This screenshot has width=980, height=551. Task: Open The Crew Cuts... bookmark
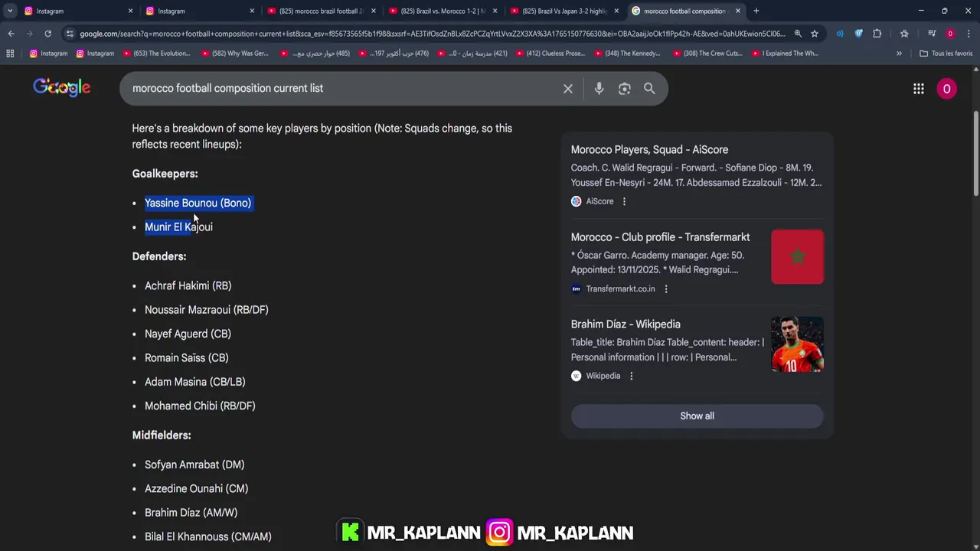pyautogui.click(x=707, y=54)
